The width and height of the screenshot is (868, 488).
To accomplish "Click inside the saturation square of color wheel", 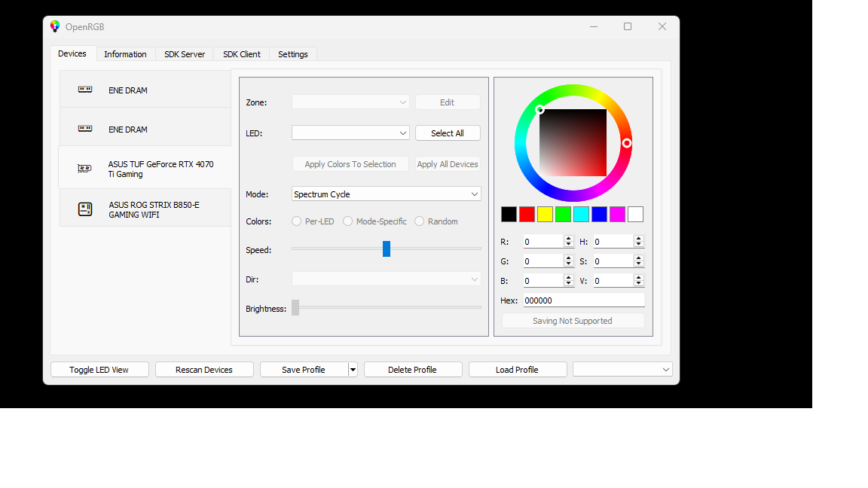I will [x=573, y=143].
